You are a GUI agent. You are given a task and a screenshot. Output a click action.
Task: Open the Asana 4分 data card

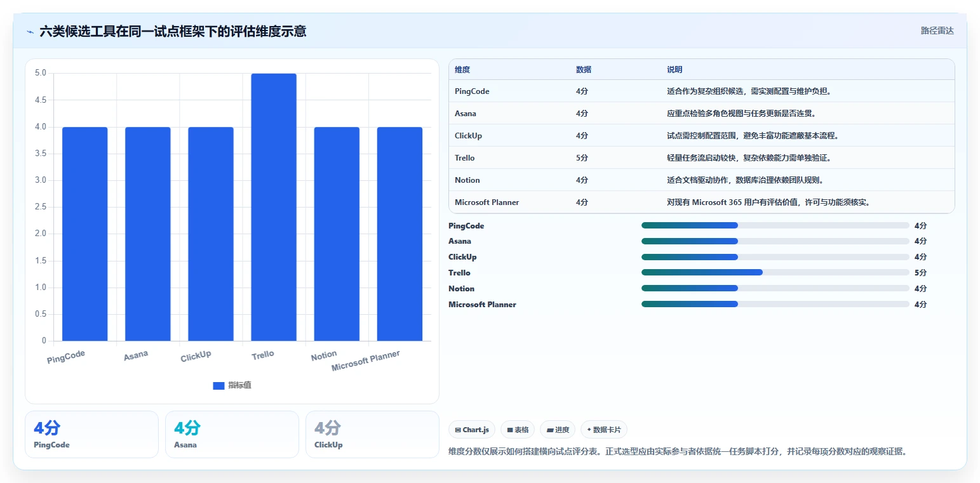232,434
